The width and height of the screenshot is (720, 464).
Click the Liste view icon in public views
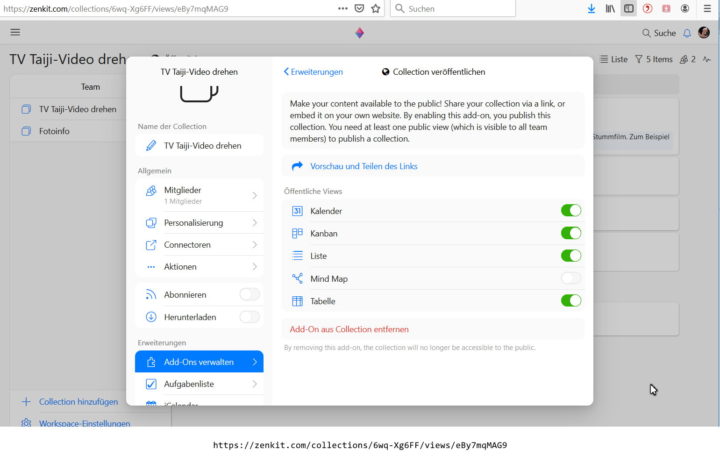pyautogui.click(x=297, y=256)
